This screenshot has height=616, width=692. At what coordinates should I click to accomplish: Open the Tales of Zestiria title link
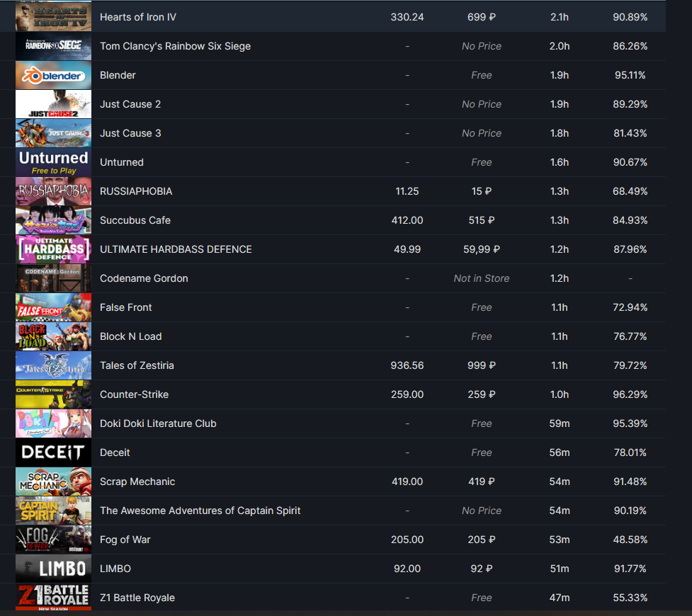coord(137,365)
